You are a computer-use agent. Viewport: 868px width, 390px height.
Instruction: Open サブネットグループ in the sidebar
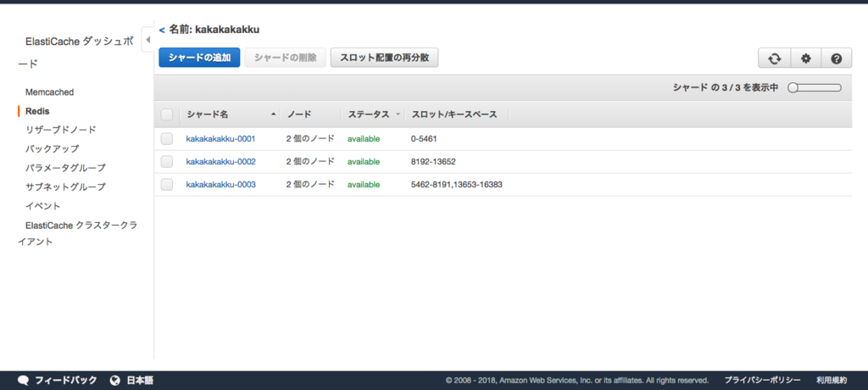click(x=65, y=187)
